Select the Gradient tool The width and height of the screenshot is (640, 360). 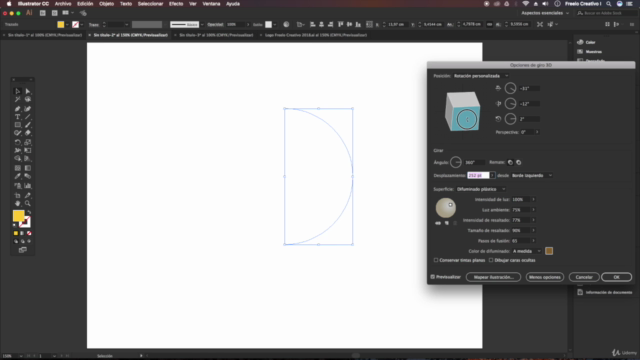[28, 168]
